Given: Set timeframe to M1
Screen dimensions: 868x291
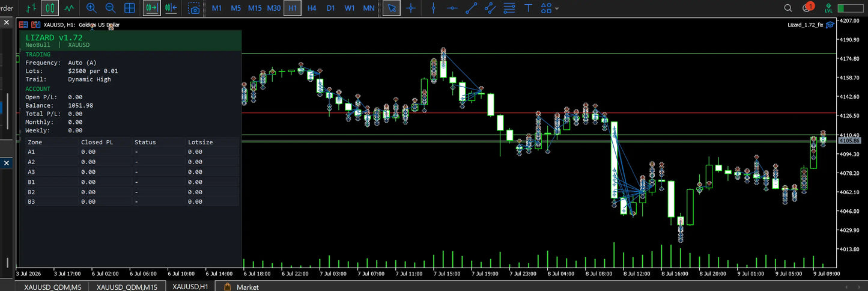Looking at the screenshot, I should coord(217,8).
